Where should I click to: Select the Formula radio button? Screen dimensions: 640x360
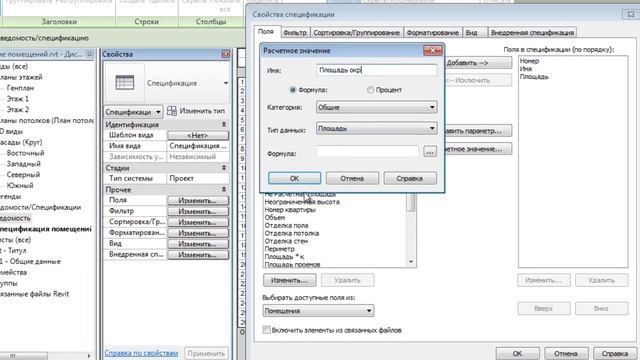click(x=293, y=90)
